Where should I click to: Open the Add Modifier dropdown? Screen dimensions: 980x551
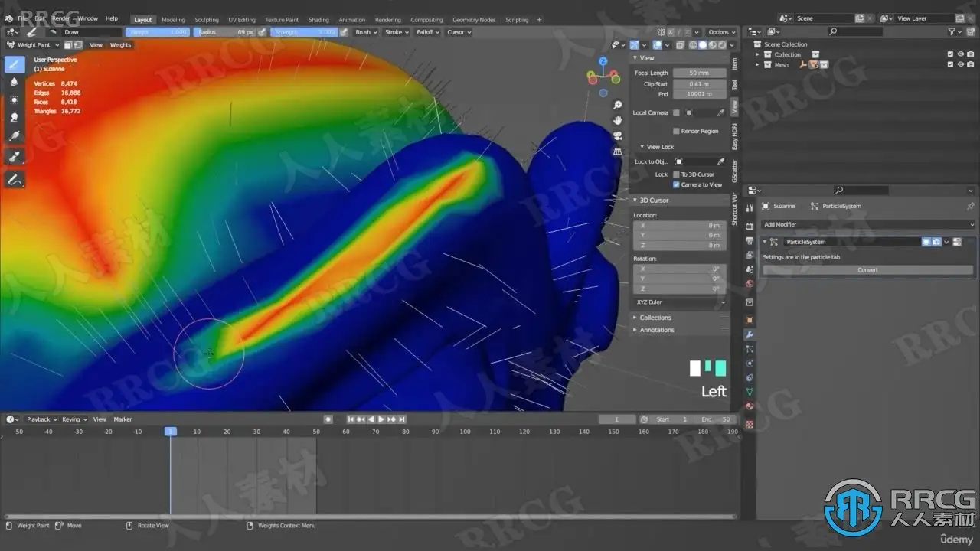point(868,224)
